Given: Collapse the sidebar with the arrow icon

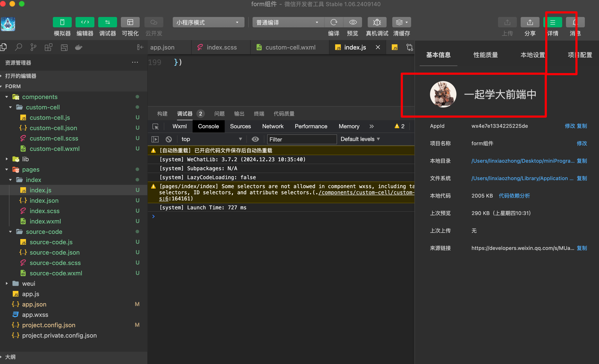Looking at the screenshot, I should pyautogui.click(x=140, y=47).
